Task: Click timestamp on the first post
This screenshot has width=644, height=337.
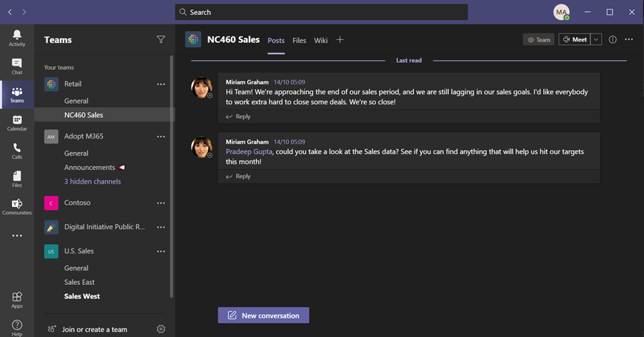Action: (290, 82)
